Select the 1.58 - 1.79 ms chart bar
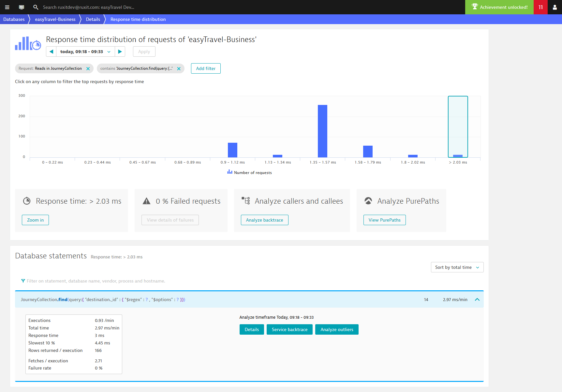This screenshot has width=562, height=392. [368, 152]
